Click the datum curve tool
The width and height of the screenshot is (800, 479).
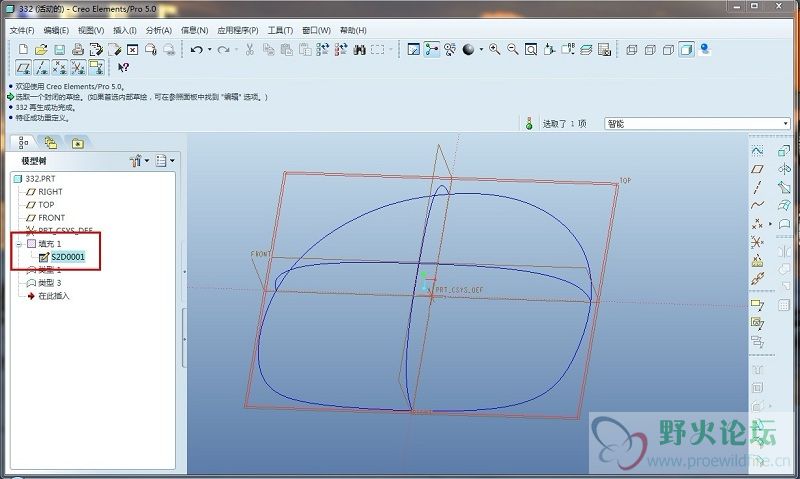[757, 205]
